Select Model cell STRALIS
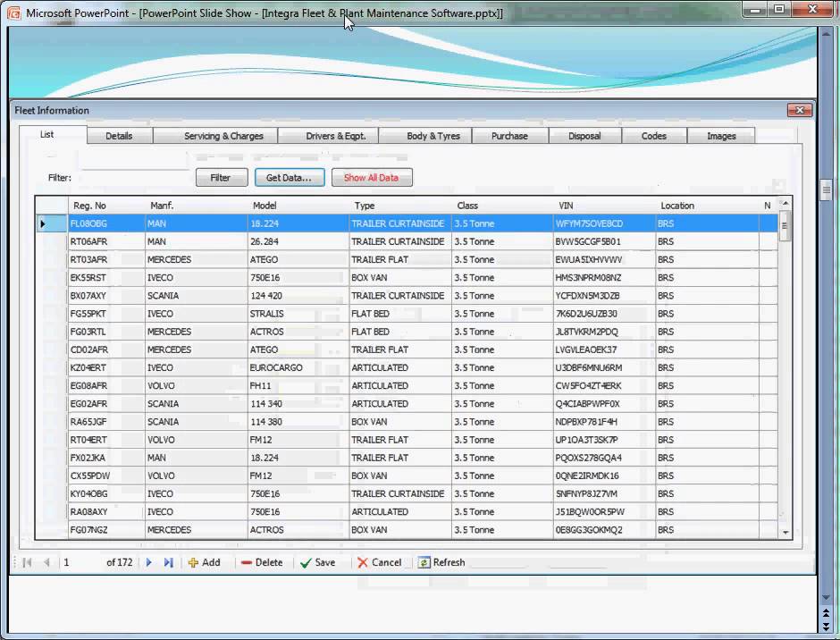Viewport: 840px width, 640px height. pyautogui.click(x=298, y=314)
